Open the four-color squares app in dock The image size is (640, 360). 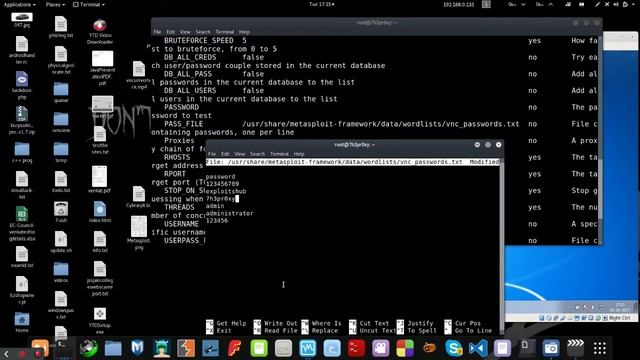click(405, 348)
